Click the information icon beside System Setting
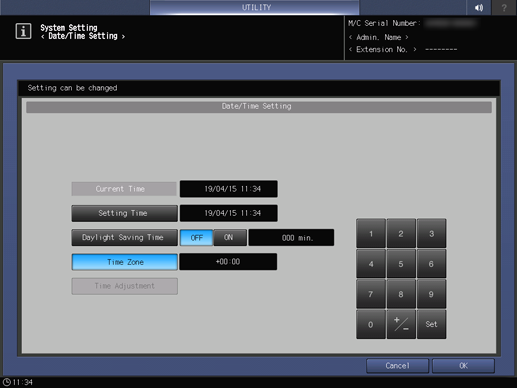Screen dimensions: 517x388 pos(23,31)
